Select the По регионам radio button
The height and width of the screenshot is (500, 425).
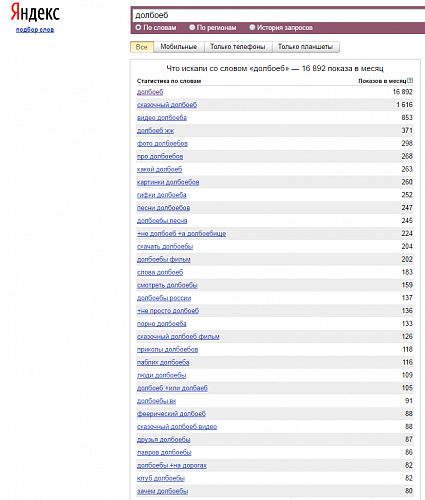click(192, 27)
